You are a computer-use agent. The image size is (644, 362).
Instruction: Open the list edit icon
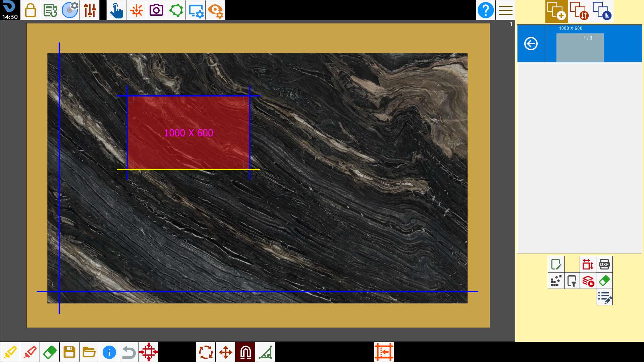[x=604, y=297]
